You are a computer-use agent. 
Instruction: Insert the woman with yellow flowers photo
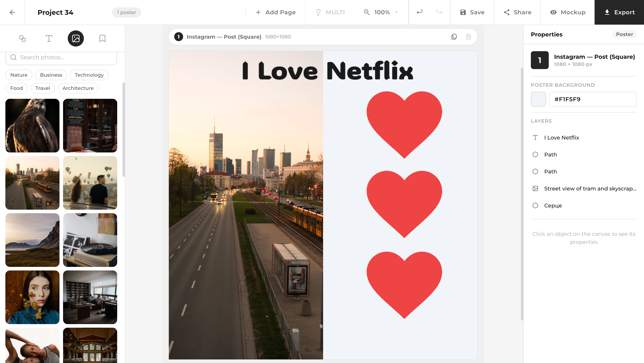(x=32, y=297)
